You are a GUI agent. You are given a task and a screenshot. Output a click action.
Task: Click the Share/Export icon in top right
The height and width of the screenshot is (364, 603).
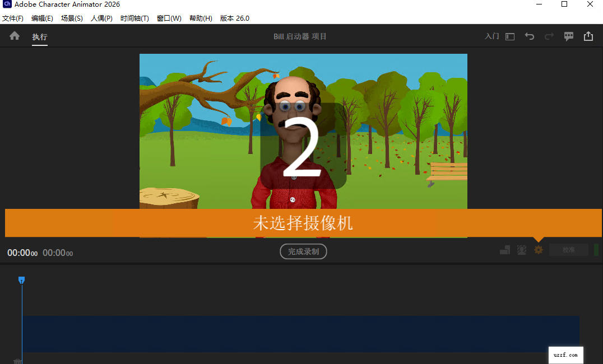coord(588,36)
